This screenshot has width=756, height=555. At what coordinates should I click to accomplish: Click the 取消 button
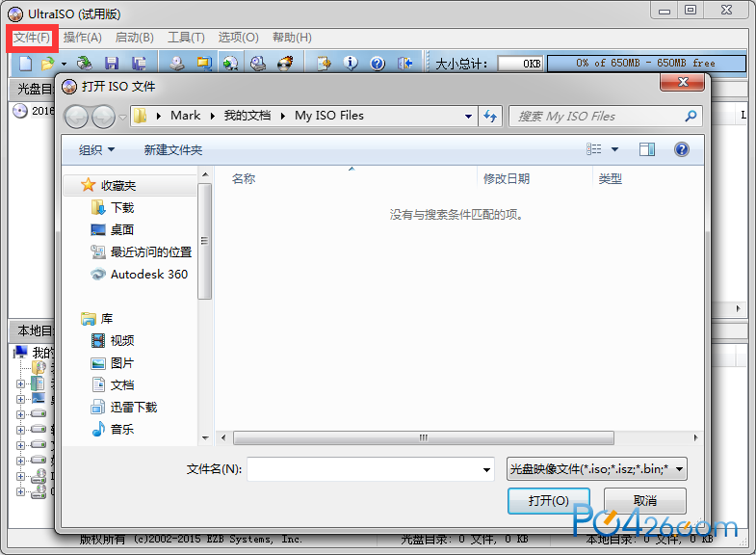pos(645,500)
